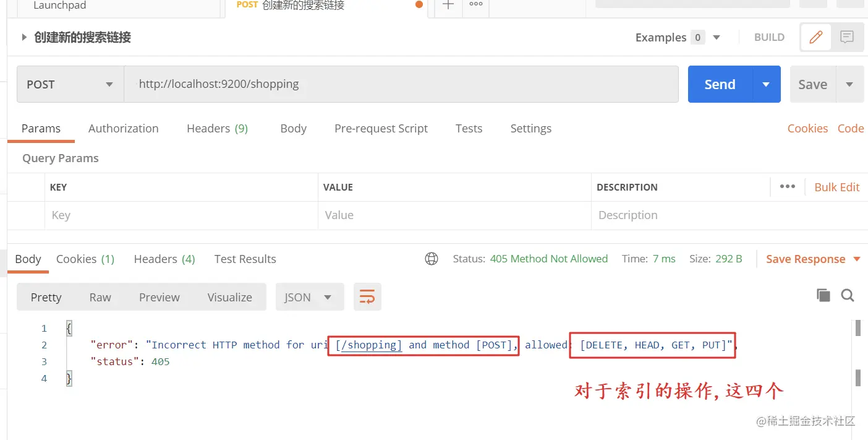The width and height of the screenshot is (868, 440).
Task: Open the response Cookies (1) tab
Action: coord(85,259)
